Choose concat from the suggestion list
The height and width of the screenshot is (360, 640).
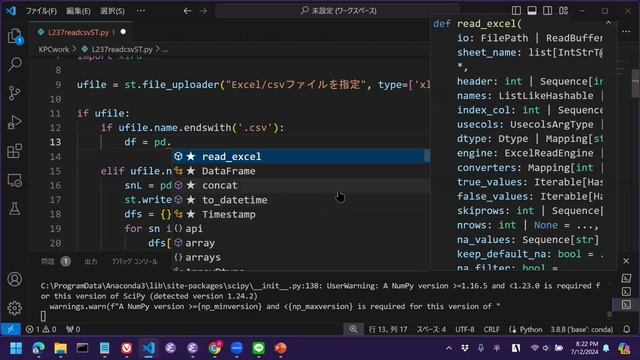pos(300,185)
